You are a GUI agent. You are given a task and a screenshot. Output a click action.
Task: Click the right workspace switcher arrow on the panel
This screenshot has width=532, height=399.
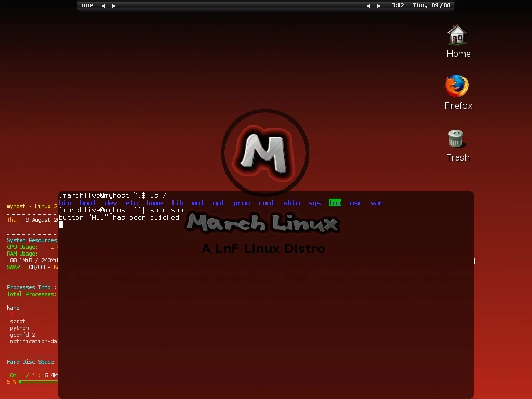[x=113, y=5]
